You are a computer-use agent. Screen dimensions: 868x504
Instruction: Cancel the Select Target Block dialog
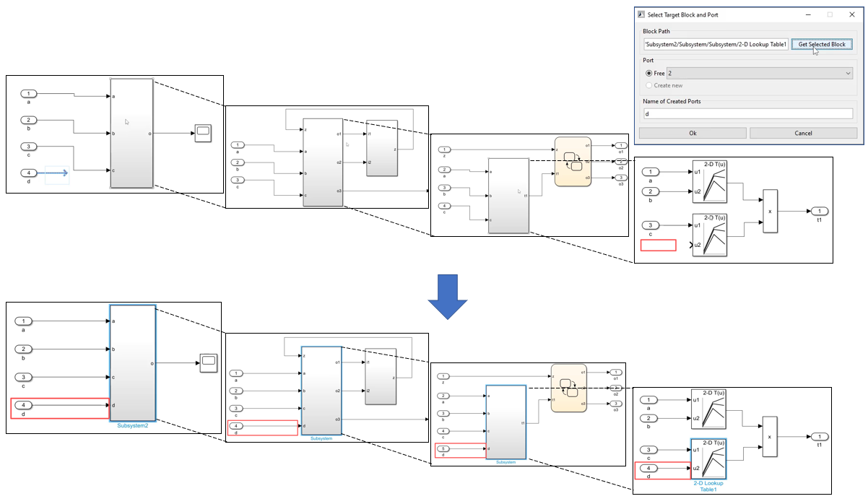(x=803, y=133)
